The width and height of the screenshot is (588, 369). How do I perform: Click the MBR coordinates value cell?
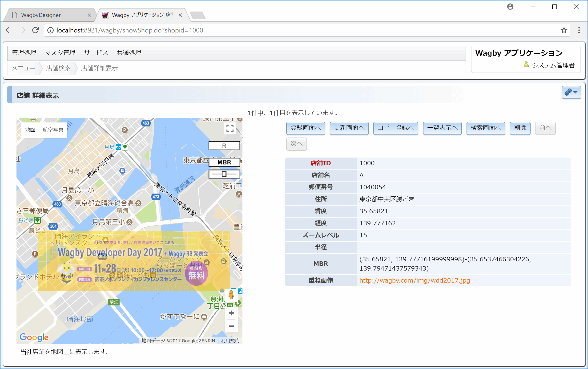point(463,264)
